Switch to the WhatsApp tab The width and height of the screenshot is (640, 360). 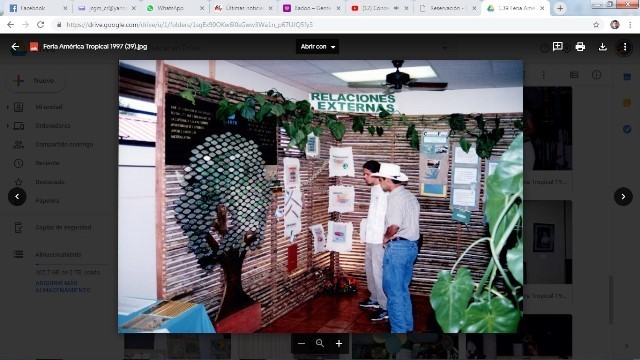click(x=175, y=8)
